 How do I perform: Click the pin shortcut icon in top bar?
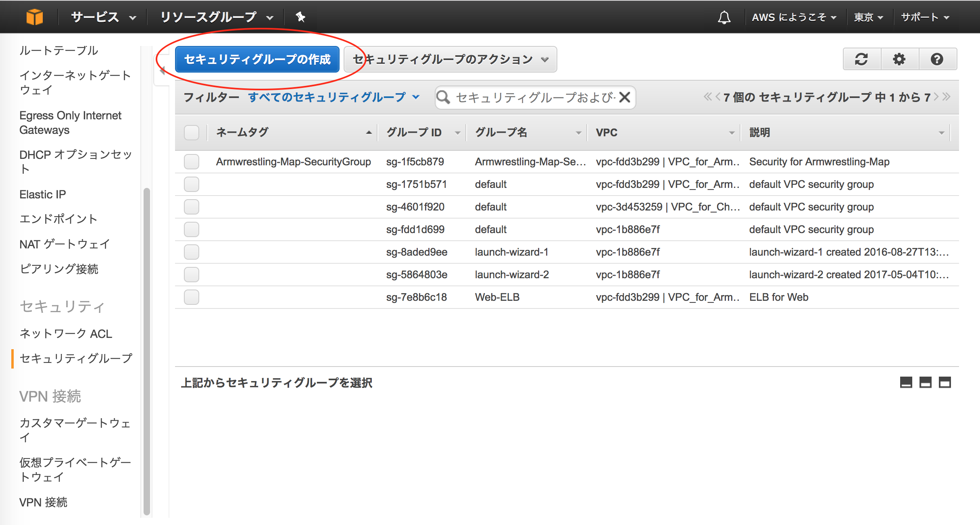coord(300,17)
